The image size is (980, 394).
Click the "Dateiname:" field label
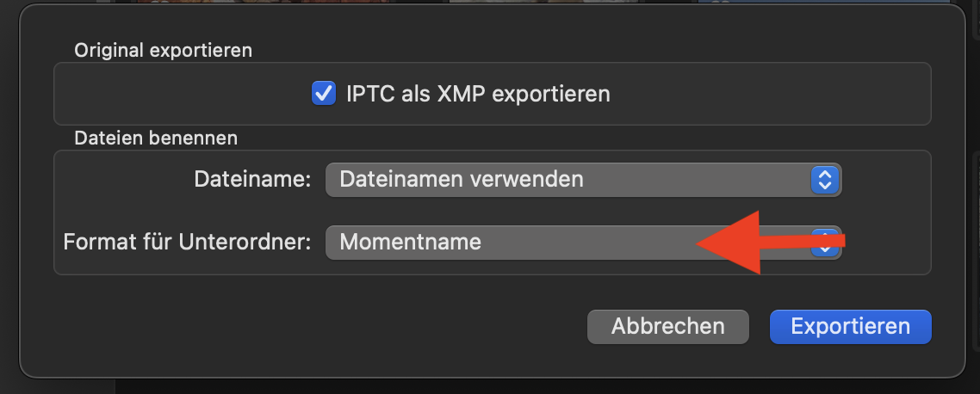(252, 180)
